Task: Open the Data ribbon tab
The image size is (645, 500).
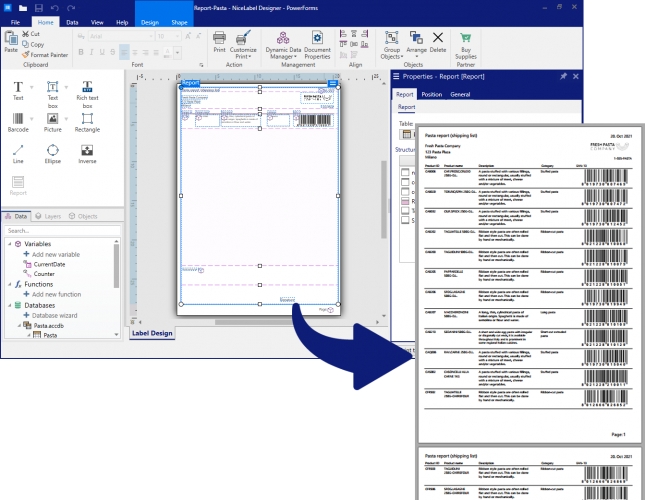Action: [73, 20]
